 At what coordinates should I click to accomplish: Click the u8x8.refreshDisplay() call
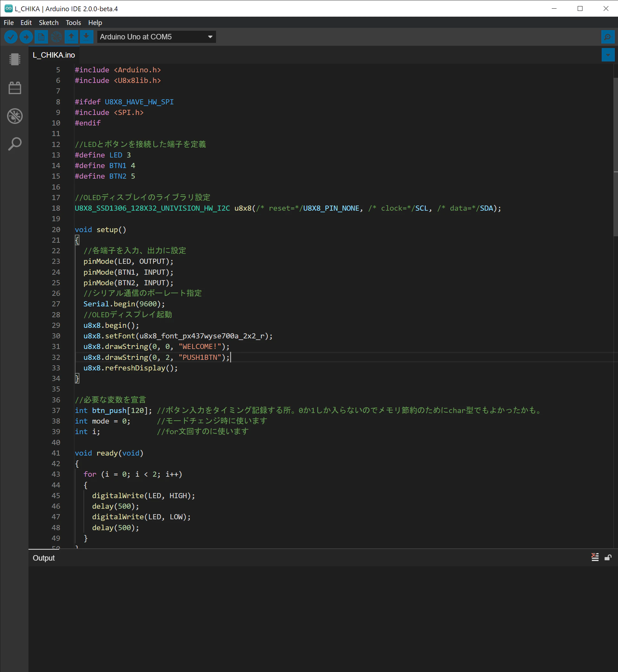[x=131, y=368]
